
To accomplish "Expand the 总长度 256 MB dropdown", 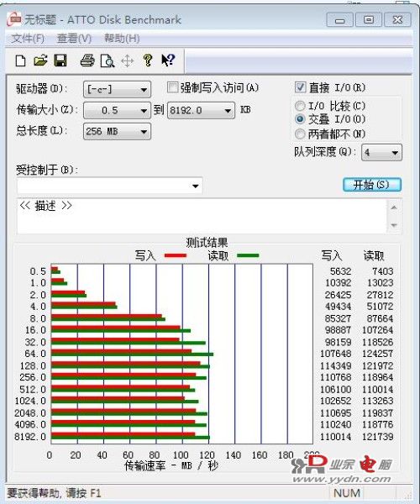I will tap(117, 132).
